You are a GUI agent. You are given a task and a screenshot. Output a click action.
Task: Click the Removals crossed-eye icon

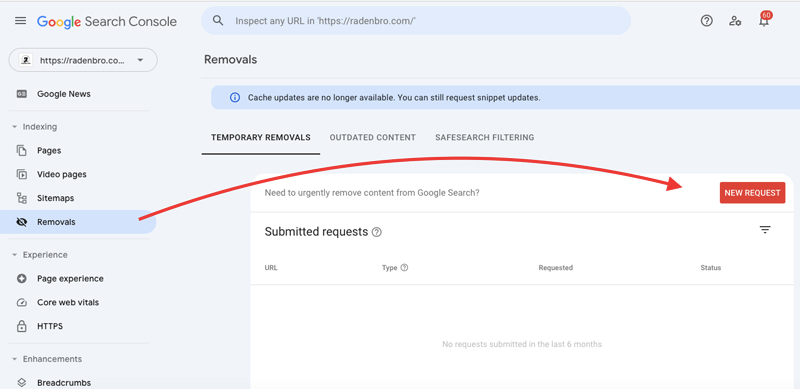pyautogui.click(x=21, y=222)
